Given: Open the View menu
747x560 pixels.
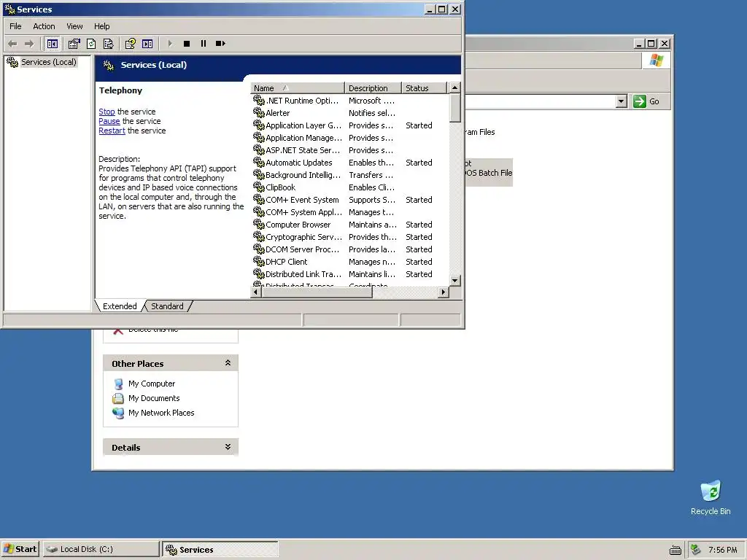Looking at the screenshot, I should point(74,26).
